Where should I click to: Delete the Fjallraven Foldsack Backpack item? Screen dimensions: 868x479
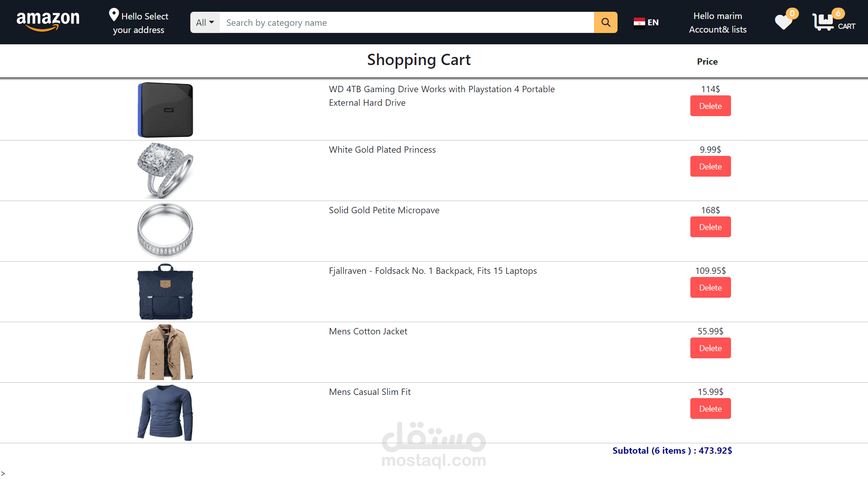pos(710,288)
